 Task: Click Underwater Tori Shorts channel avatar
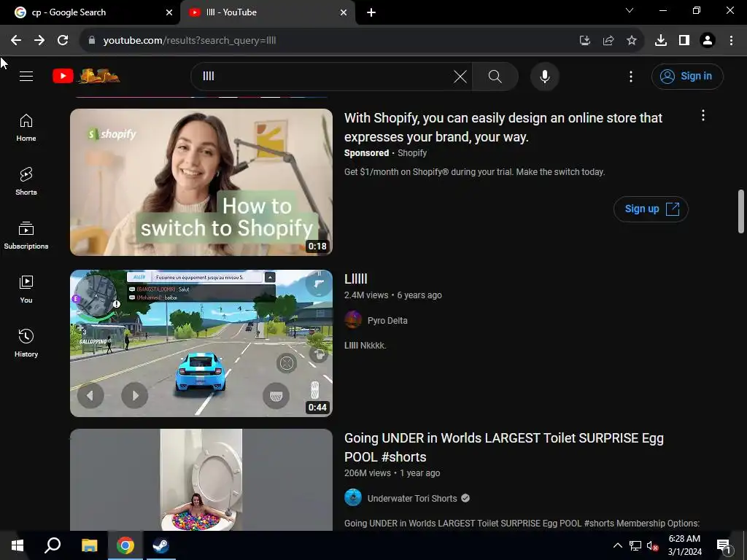click(353, 497)
